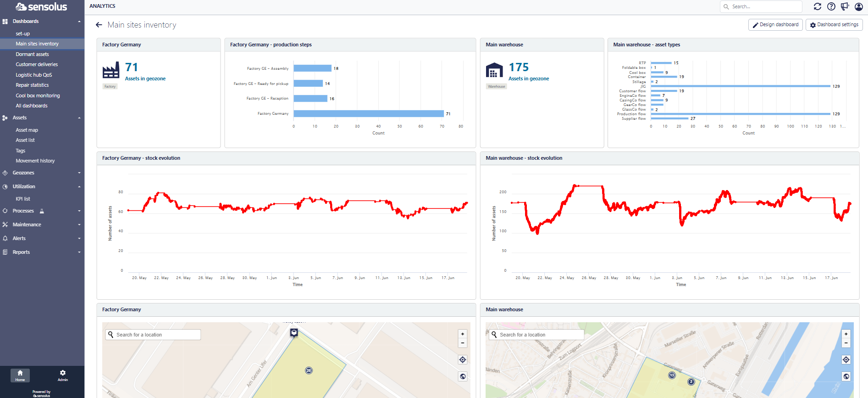Expand the Reports section arrow
Image resolution: width=868 pixels, height=398 pixels.
(x=79, y=252)
